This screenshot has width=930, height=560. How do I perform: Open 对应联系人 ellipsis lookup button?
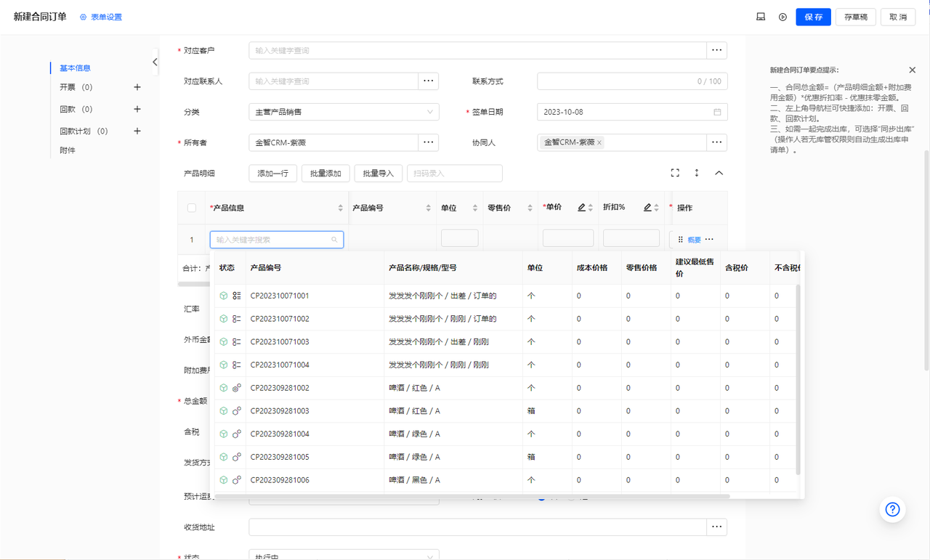429,81
